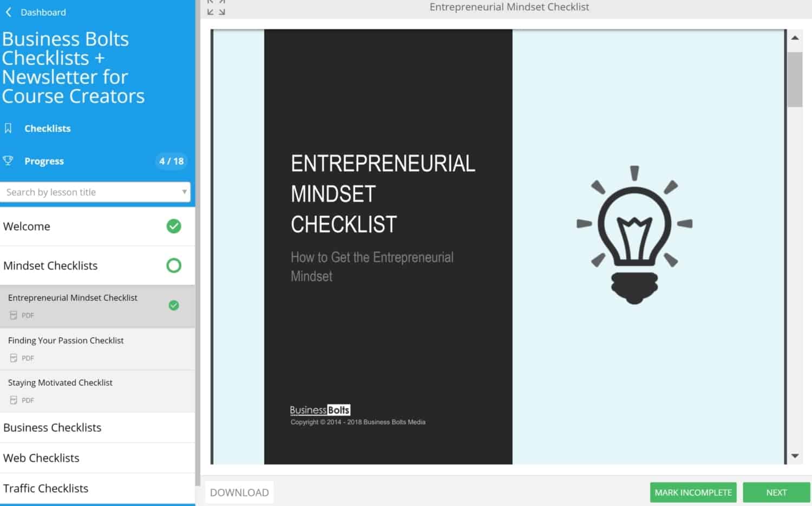Screen dimensions: 812x506
Task: Expand the Traffic Checklists section
Action: coord(97,488)
